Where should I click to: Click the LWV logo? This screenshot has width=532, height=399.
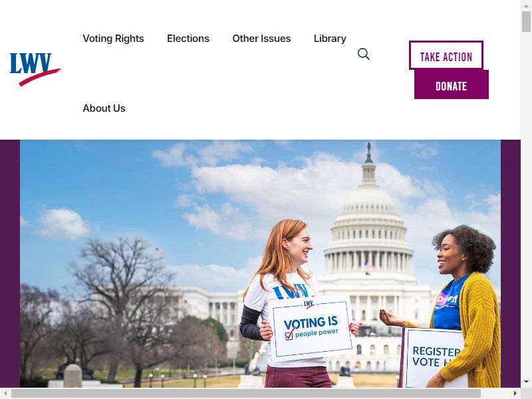point(35,69)
